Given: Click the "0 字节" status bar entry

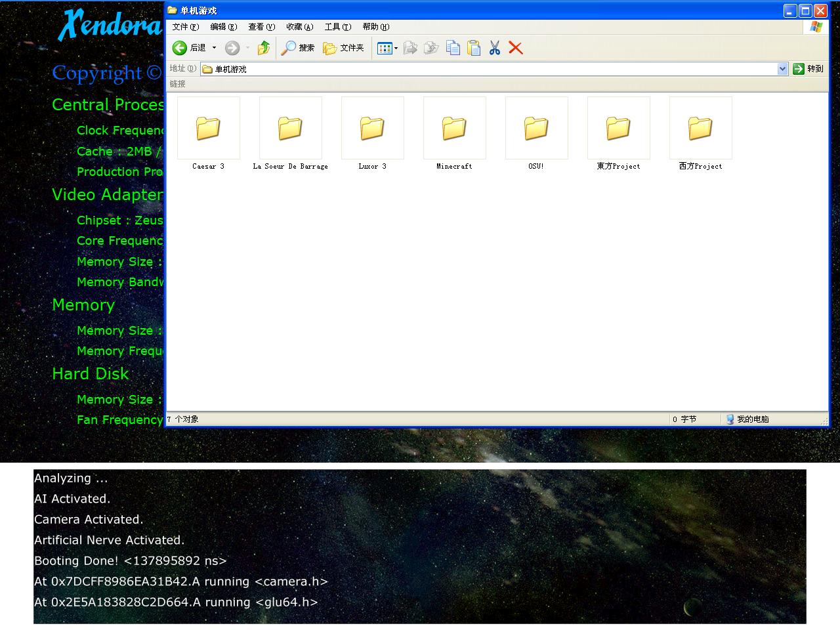Looking at the screenshot, I should pyautogui.click(x=684, y=419).
